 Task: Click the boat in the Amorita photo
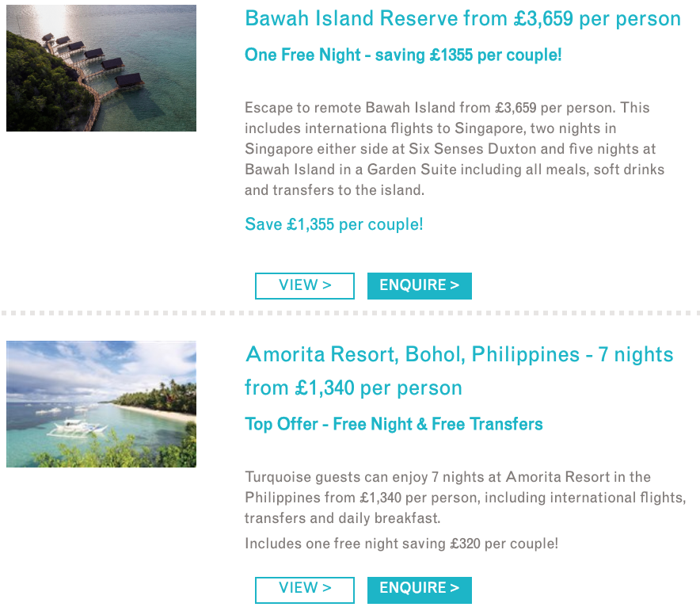coord(77,427)
